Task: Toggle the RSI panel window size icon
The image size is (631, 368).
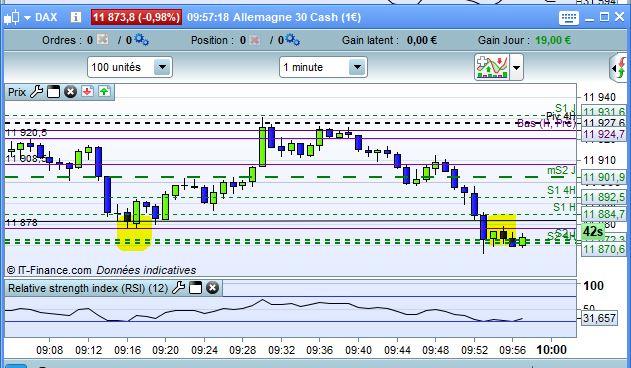Action: 196,288
